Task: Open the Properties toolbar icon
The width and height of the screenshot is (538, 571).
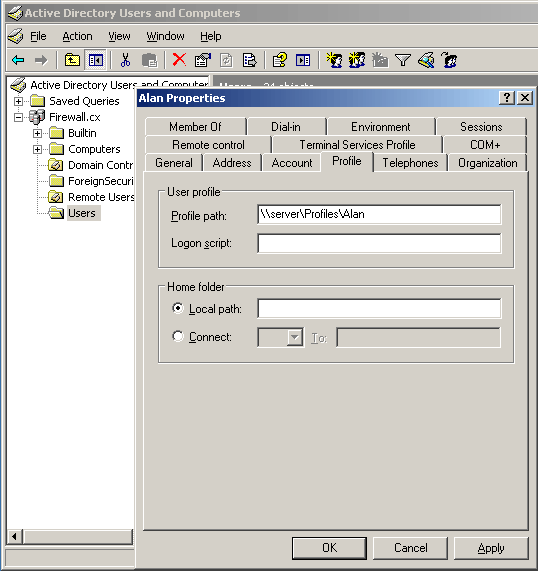Action: click(x=203, y=60)
